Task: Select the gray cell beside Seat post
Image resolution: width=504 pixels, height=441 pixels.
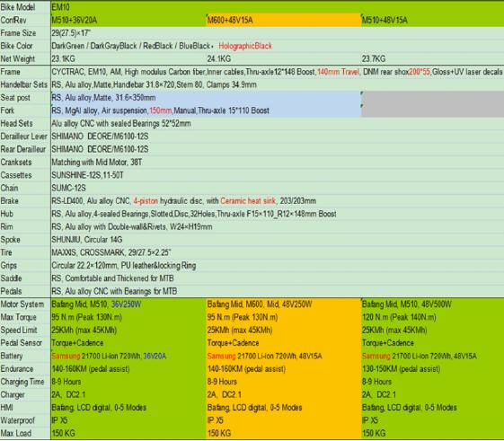Action: point(433,98)
